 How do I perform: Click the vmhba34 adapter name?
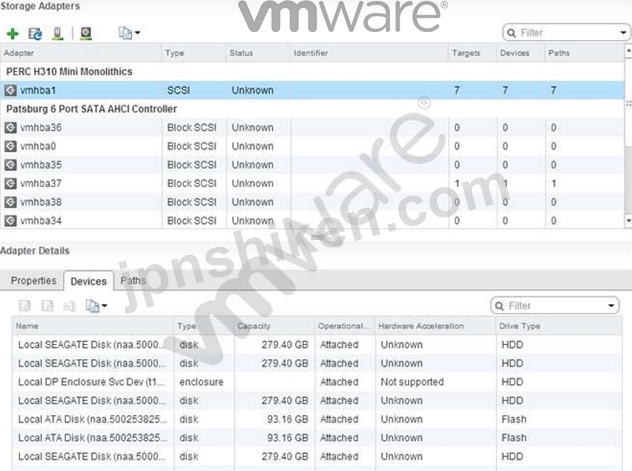point(41,221)
